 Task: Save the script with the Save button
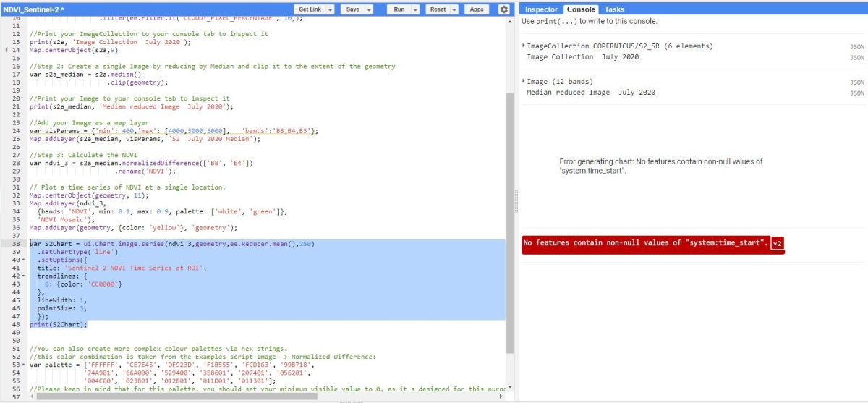coord(352,9)
